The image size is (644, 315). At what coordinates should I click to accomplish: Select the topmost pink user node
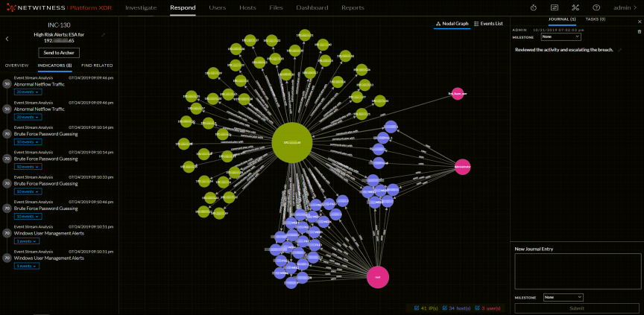click(x=457, y=94)
